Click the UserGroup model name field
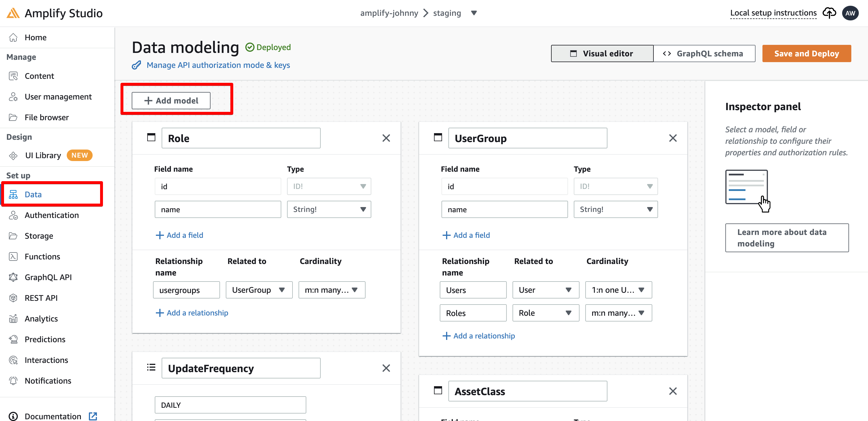This screenshot has height=421, width=868. point(527,138)
